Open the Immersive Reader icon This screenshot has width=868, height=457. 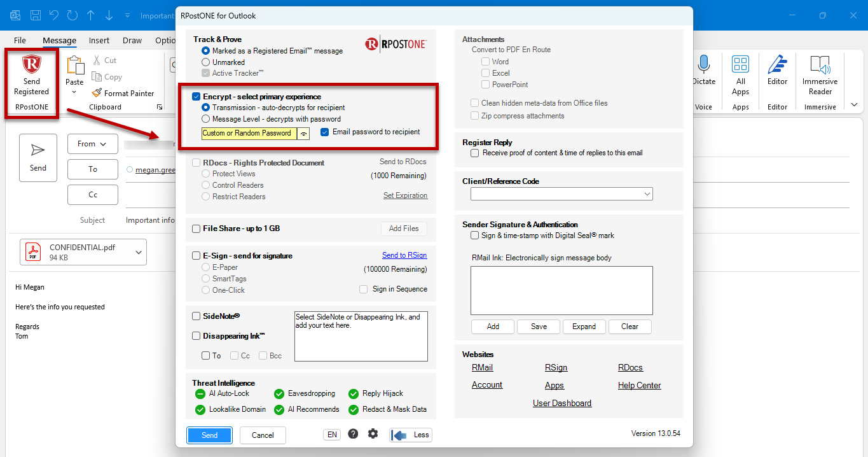point(820,65)
